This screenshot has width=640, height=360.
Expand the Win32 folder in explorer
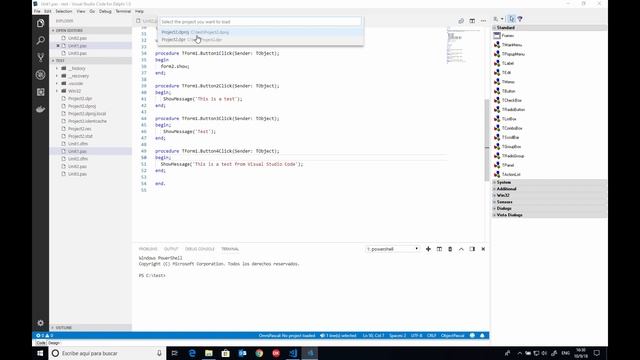click(91, 91)
